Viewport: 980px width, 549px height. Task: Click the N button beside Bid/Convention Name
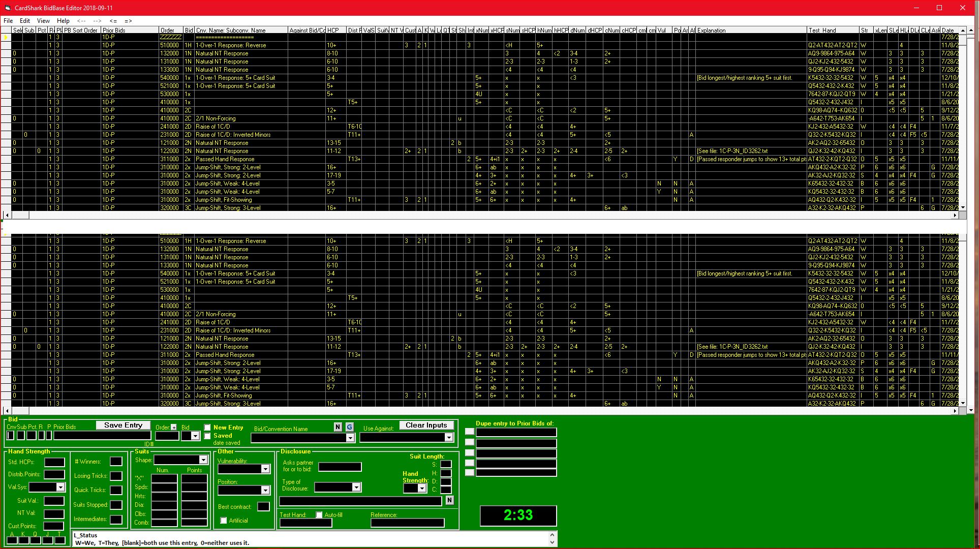pos(338,427)
